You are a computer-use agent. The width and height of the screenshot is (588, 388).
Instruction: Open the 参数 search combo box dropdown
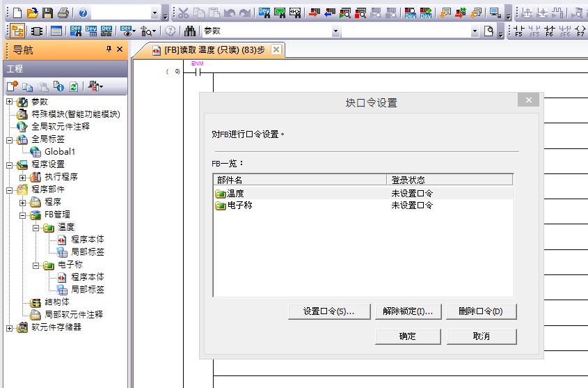[335, 31]
